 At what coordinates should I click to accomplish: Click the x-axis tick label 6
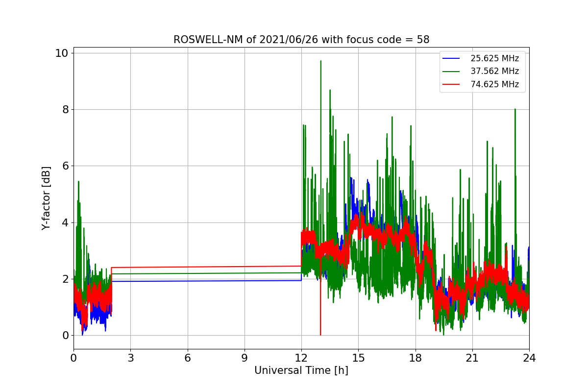tap(187, 358)
